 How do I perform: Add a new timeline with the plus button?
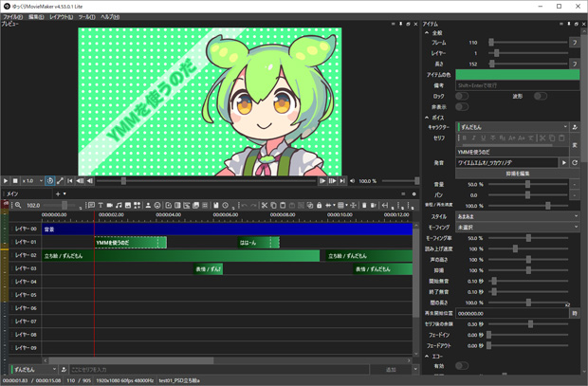click(x=58, y=193)
